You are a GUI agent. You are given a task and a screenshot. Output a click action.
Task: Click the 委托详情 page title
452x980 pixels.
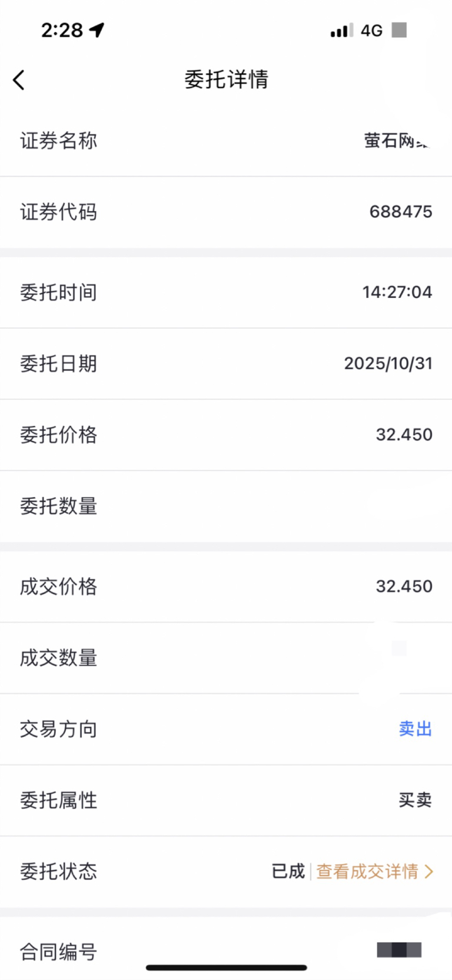[226, 80]
